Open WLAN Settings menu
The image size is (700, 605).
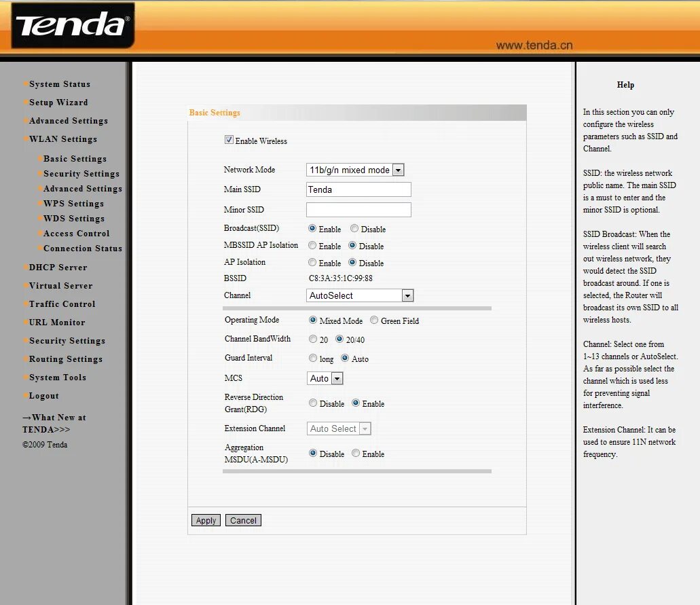(63, 139)
